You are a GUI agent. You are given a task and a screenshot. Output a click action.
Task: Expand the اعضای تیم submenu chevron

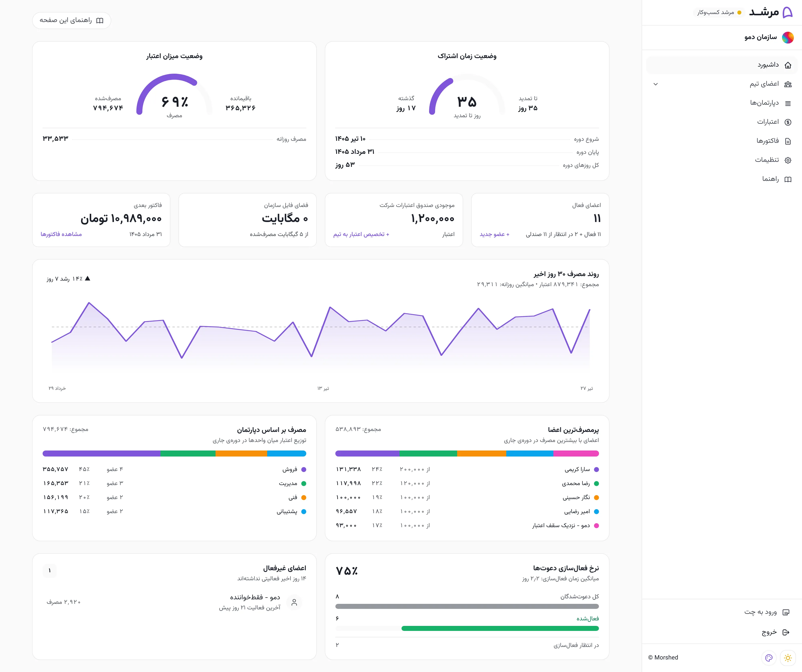[x=656, y=84]
